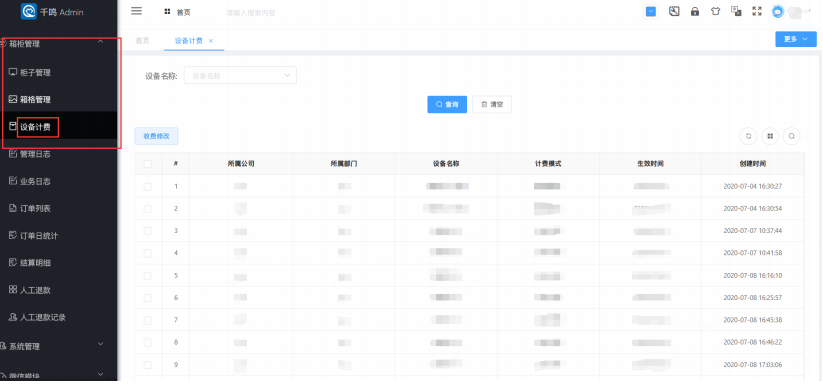
Task: Click the 查询 search button
Action: [447, 104]
